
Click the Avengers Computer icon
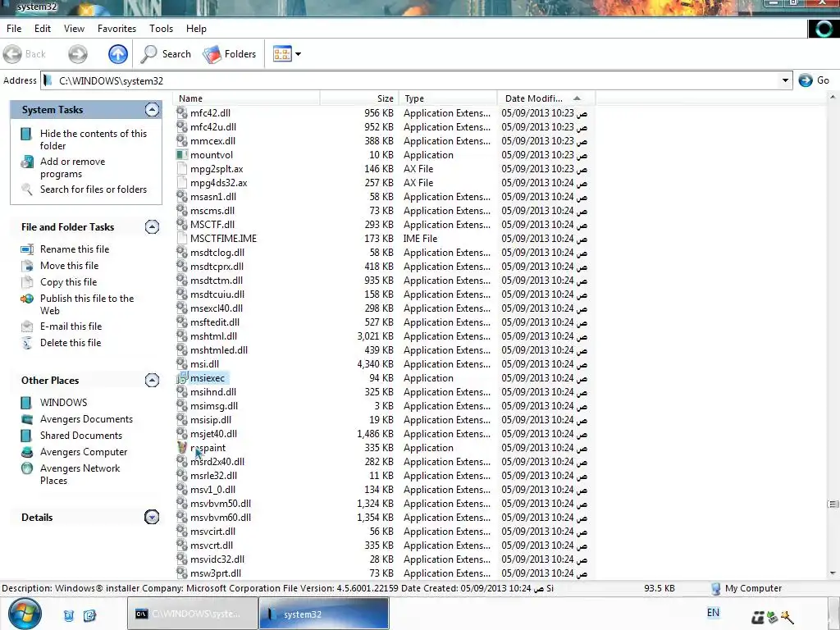[27, 452]
